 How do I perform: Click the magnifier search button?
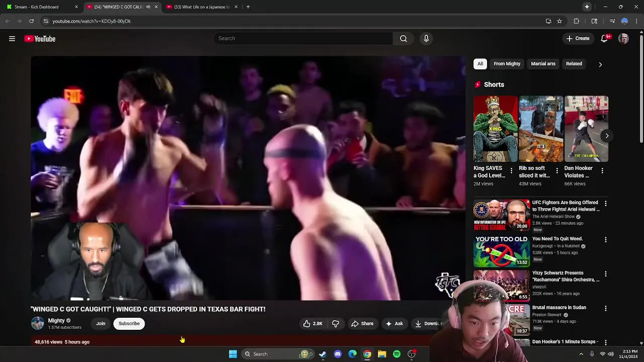coord(404,39)
